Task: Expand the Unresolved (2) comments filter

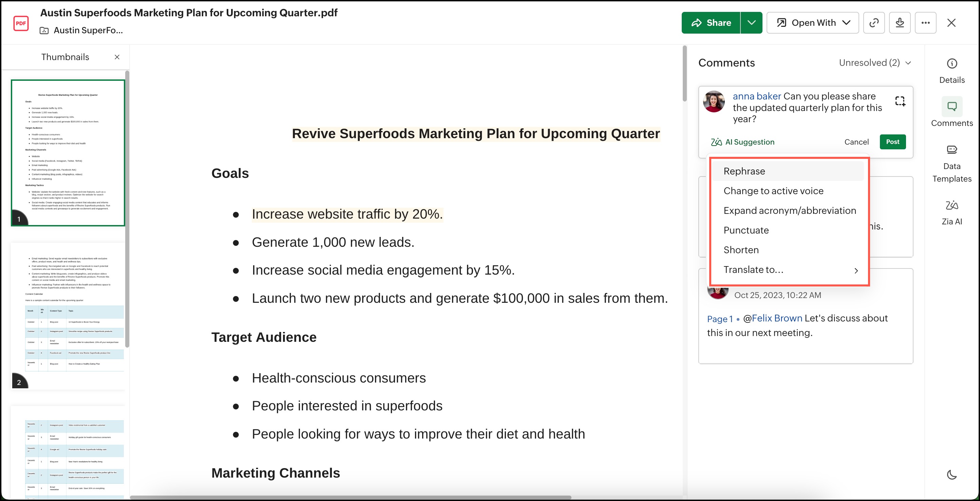Action: pyautogui.click(x=874, y=63)
